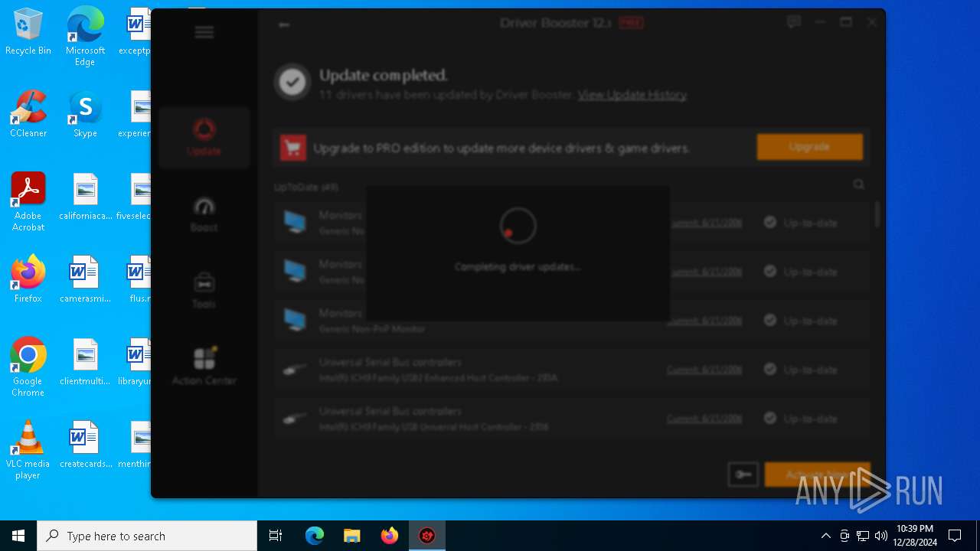Open the volume control in tray
The height and width of the screenshot is (551, 980).
pos(881,536)
